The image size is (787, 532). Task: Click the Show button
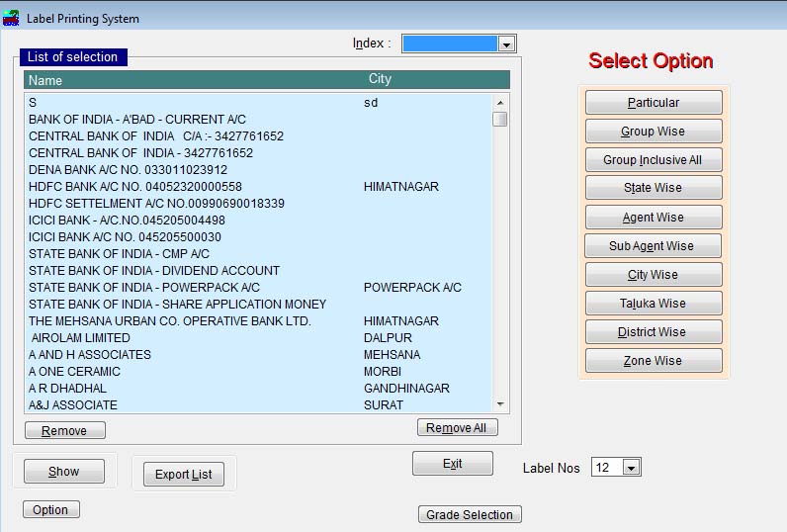coord(63,472)
